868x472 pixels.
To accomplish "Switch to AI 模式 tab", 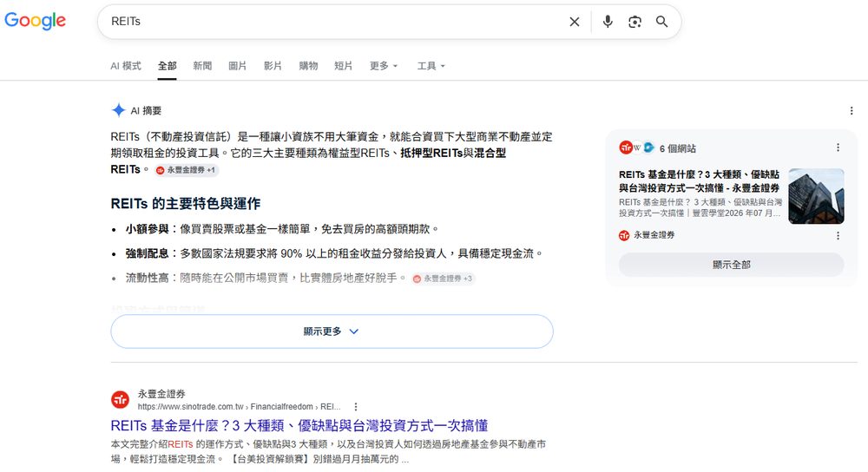I will [126, 66].
